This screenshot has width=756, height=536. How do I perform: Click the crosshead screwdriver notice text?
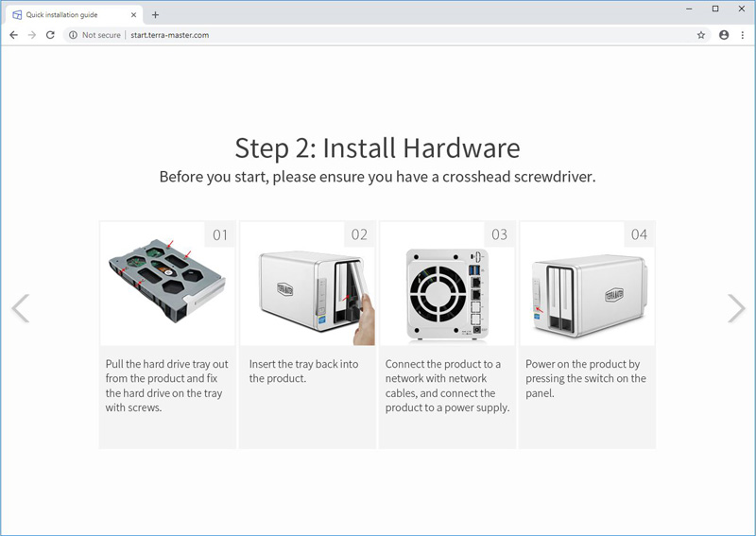coord(377,177)
